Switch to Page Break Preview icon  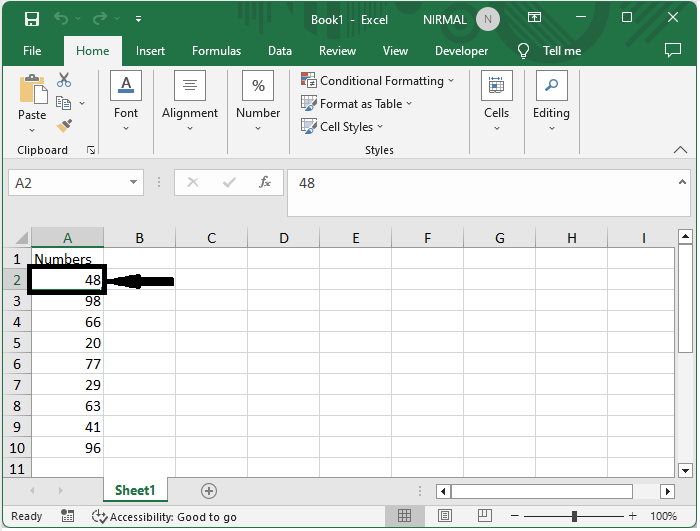tap(484, 516)
